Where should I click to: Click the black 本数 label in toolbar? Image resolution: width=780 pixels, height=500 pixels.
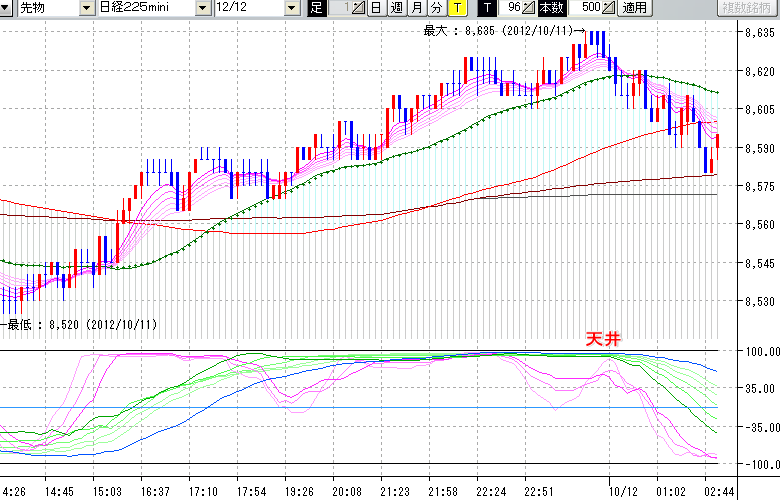click(x=551, y=8)
